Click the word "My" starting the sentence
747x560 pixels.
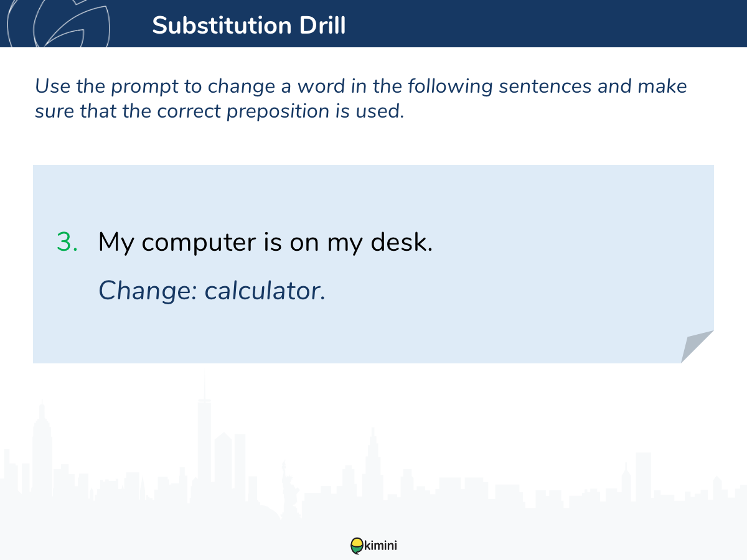coord(116,242)
